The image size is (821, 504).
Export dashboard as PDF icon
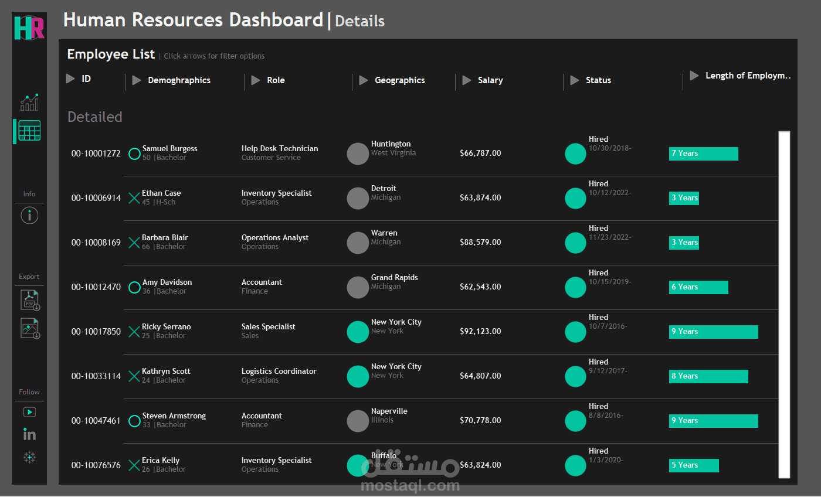[29, 300]
